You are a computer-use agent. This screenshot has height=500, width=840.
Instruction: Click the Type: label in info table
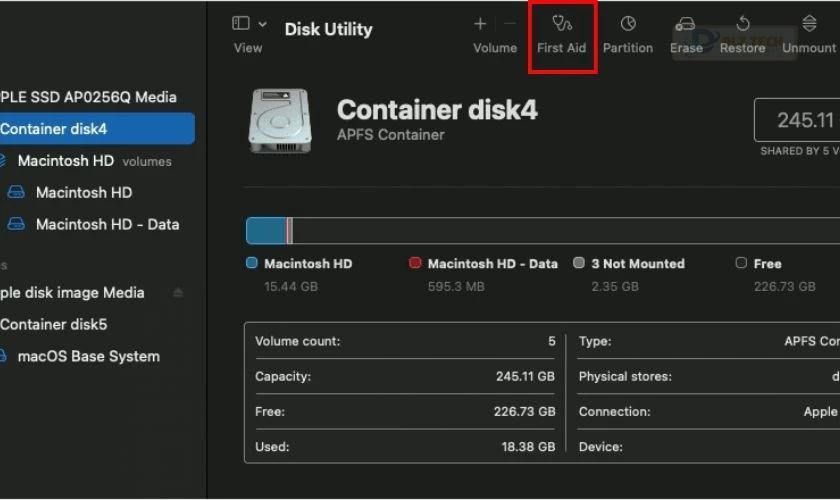pos(595,341)
